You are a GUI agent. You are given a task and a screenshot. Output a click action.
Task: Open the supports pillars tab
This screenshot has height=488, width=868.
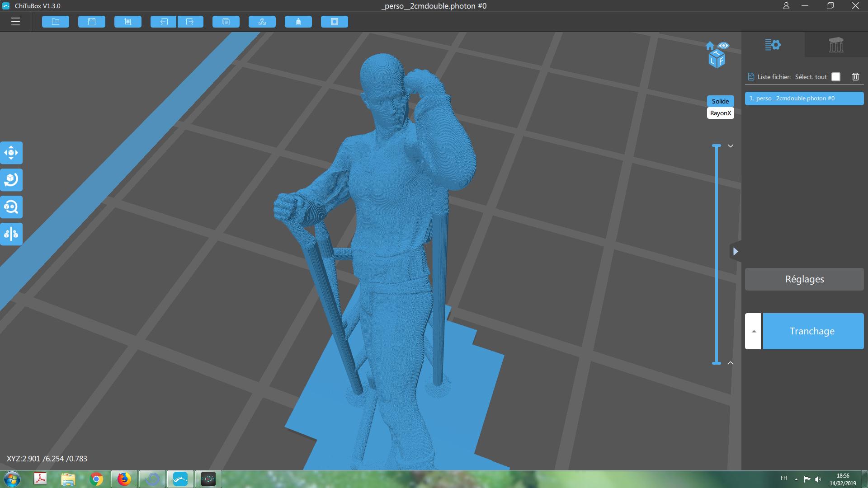pos(836,45)
